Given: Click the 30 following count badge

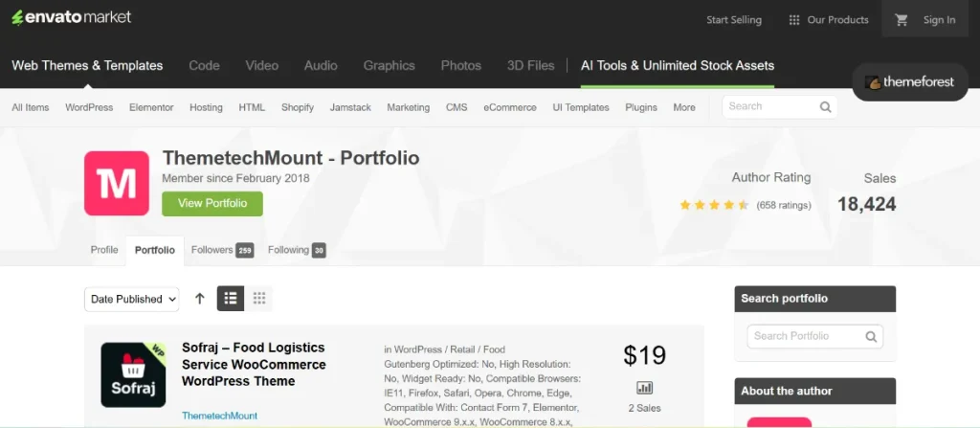Looking at the screenshot, I should coord(319,251).
